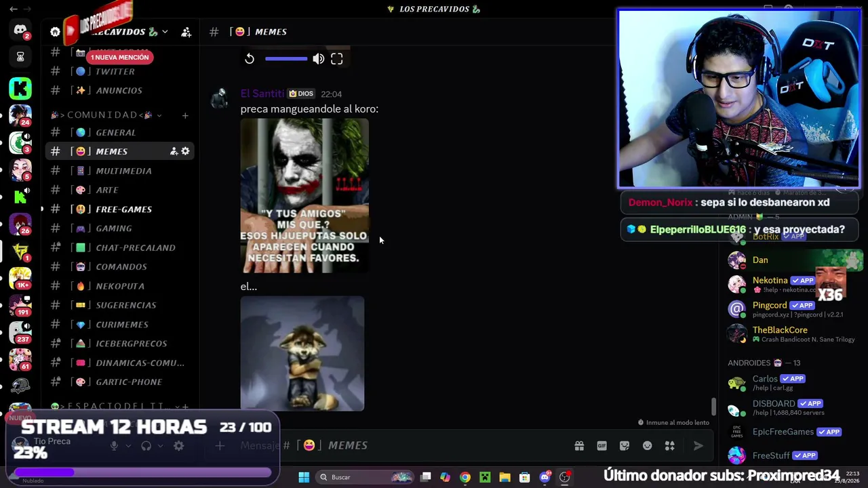Screen dimensions: 868x488
Task: Open the sad wolf image
Action: pyautogui.click(x=302, y=353)
